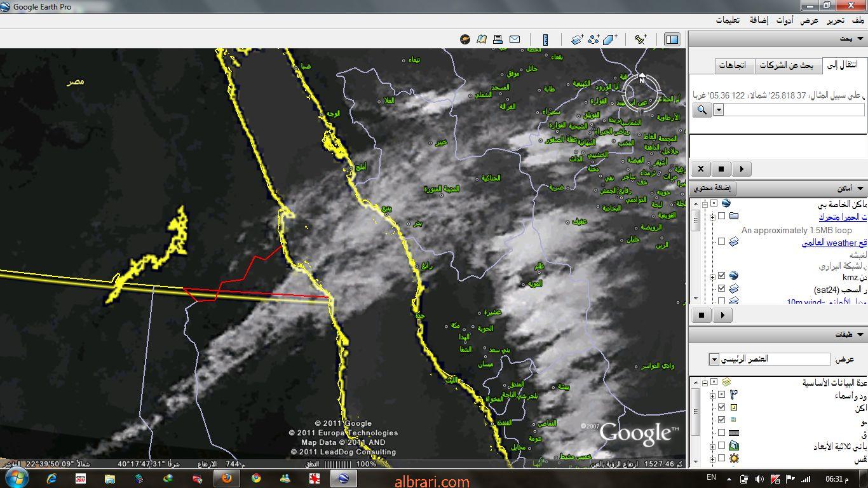Click the Windows Start button
This screenshot has width=868, height=488.
(16, 477)
